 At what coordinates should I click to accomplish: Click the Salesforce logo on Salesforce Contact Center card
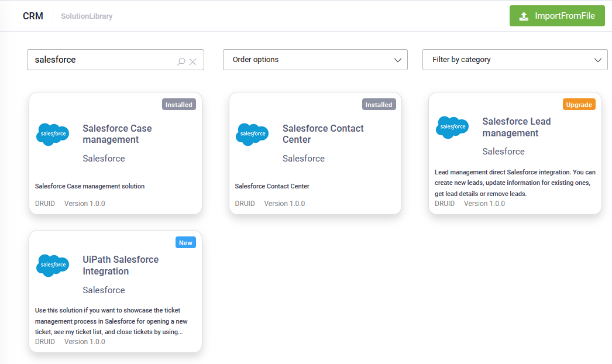pyautogui.click(x=252, y=134)
